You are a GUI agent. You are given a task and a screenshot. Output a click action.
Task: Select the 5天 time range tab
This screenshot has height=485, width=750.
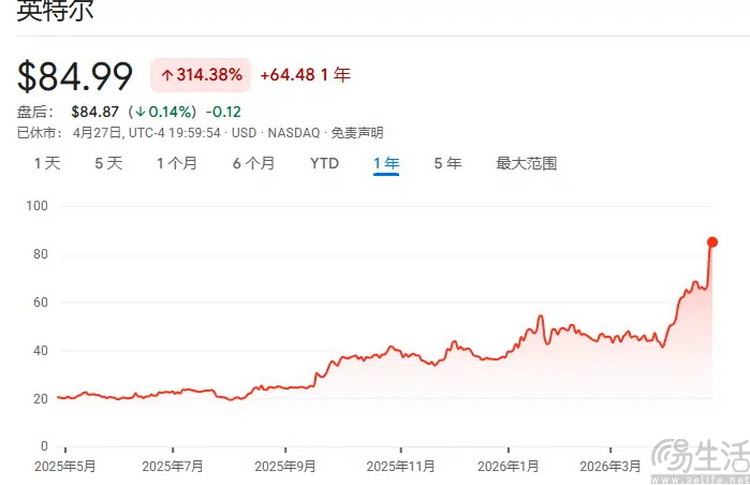click(109, 164)
